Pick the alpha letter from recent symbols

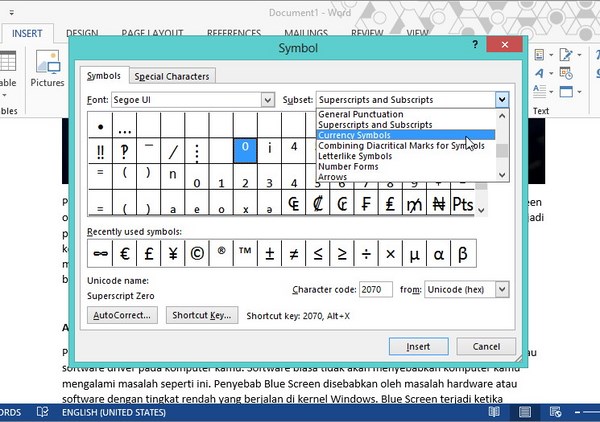439,253
